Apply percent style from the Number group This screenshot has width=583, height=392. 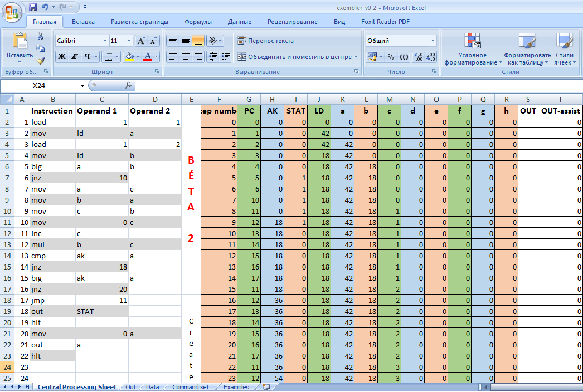point(390,57)
